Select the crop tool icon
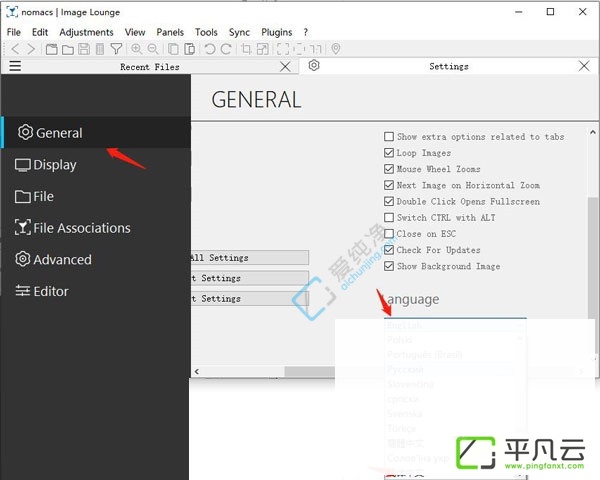The width and height of the screenshot is (600, 480). point(246,49)
